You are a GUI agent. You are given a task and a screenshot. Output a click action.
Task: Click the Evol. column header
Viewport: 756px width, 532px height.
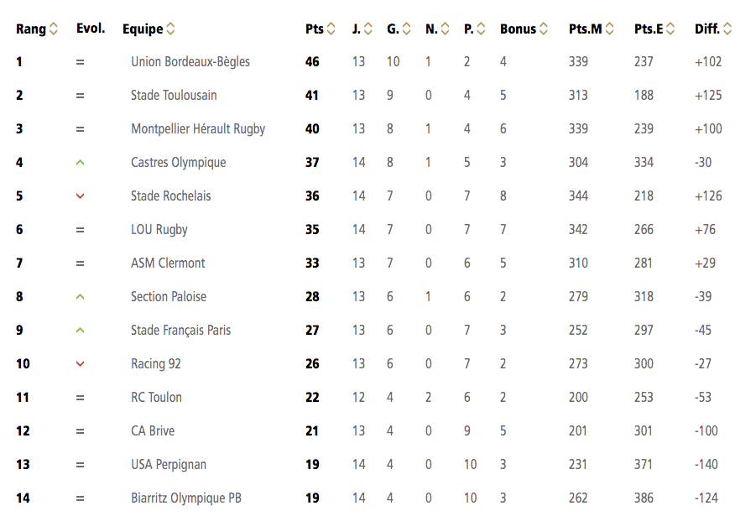pos(91,29)
